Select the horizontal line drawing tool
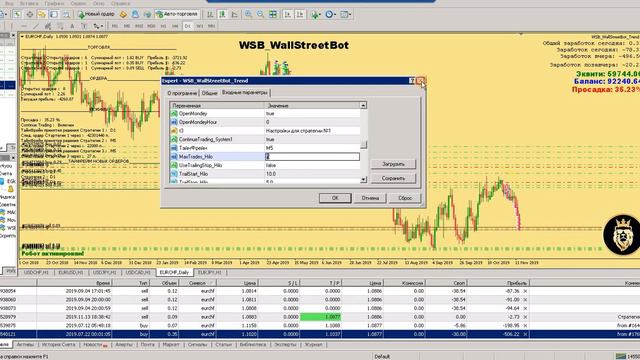The image size is (640, 360). [x=24, y=26]
